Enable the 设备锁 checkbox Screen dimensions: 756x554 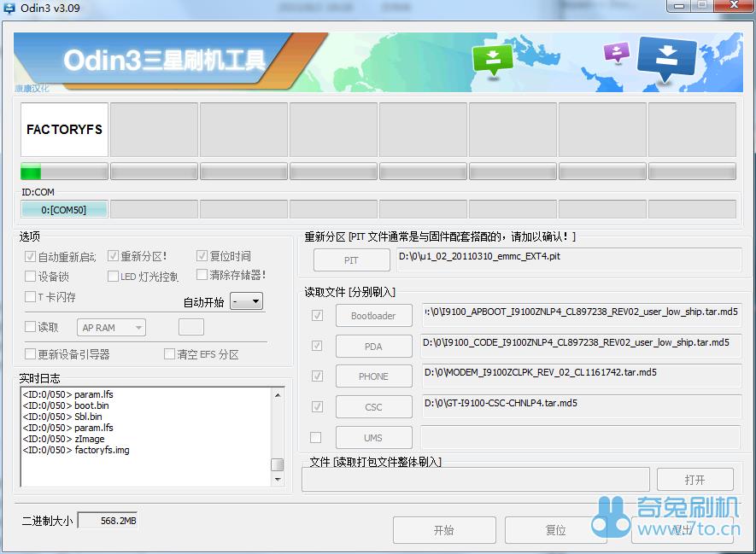[31, 277]
